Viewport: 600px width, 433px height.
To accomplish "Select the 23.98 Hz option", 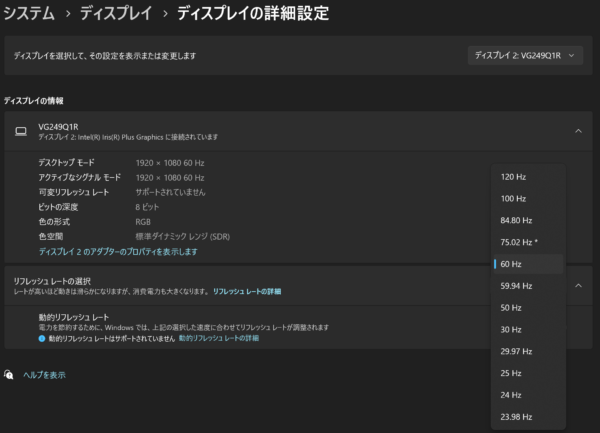I will 516,416.
